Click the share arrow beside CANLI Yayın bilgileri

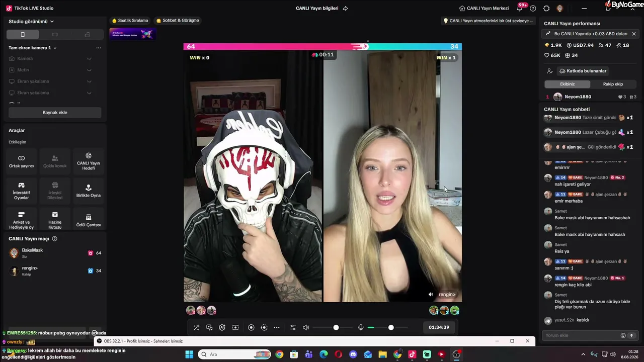[345, 9]
